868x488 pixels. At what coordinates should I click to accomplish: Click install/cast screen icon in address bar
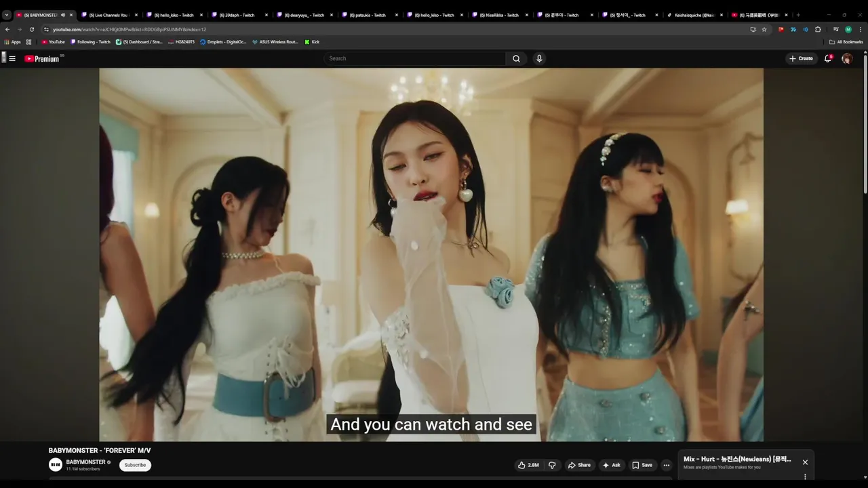pyautogui.click(x=753, y=29)
